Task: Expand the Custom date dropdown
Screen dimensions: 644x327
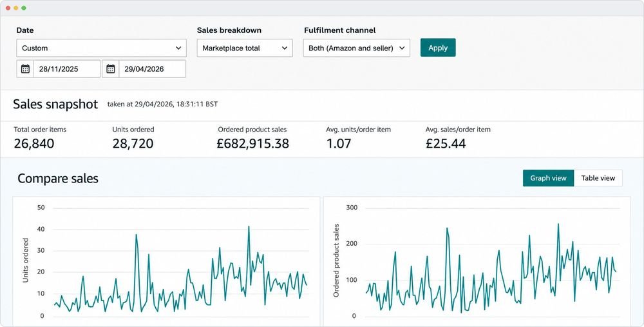Action: click(102, 48)
